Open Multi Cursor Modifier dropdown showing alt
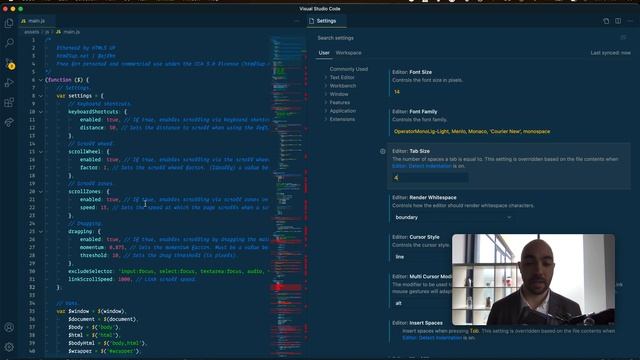640x360 pixels. [x=421, y=303]
